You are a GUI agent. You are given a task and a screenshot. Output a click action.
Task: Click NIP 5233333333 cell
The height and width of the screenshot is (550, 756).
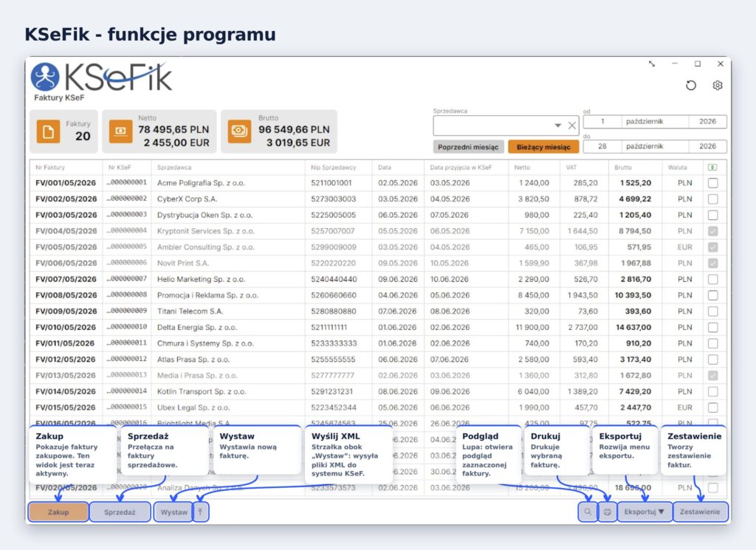tap(334, 343)
